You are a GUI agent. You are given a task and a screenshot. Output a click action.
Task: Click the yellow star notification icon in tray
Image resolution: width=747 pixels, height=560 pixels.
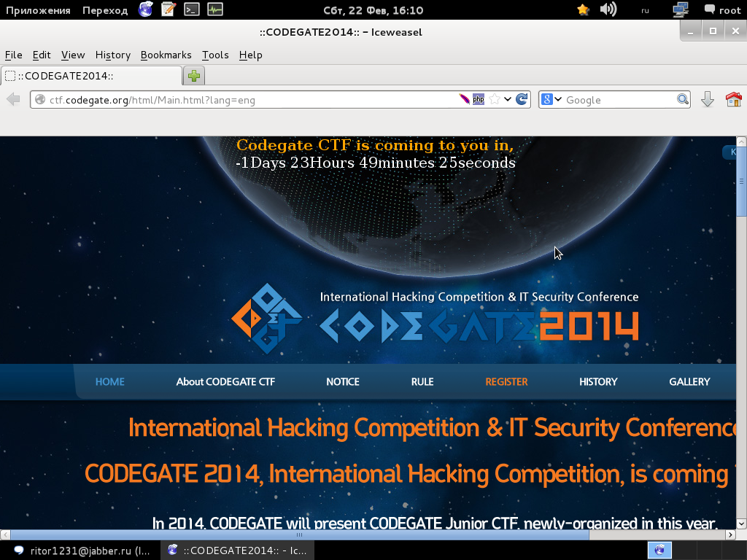pos(583,9)
